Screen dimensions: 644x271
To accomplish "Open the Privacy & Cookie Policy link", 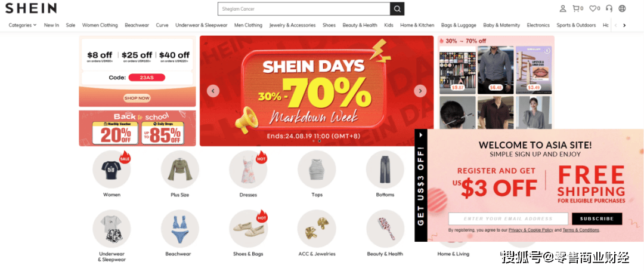I will pyautogui.click(x=531, y=230).
